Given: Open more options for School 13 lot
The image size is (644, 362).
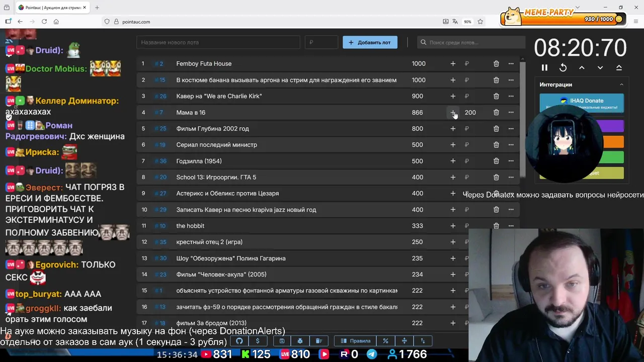Looking at the screenshot, I should (511, 177).
